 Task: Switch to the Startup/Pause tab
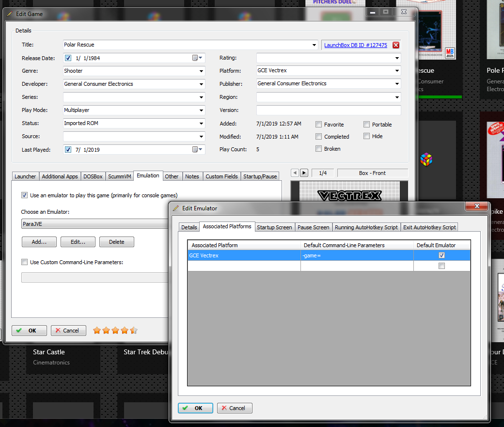point(260,176)
